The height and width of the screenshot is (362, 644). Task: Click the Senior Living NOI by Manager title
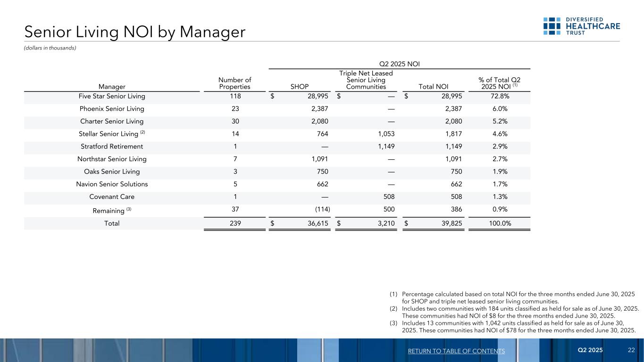pos(135,32)
